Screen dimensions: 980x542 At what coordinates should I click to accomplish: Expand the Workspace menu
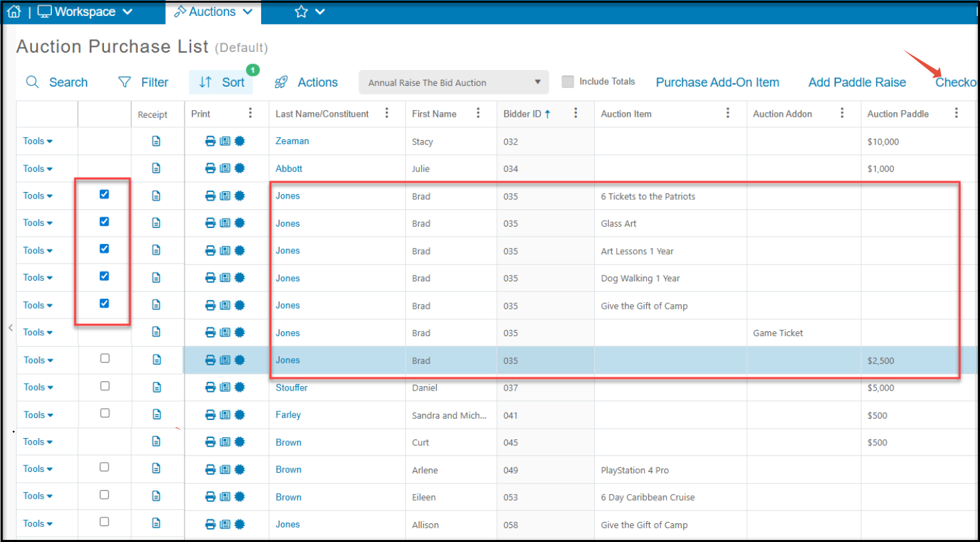pos(85,11)
